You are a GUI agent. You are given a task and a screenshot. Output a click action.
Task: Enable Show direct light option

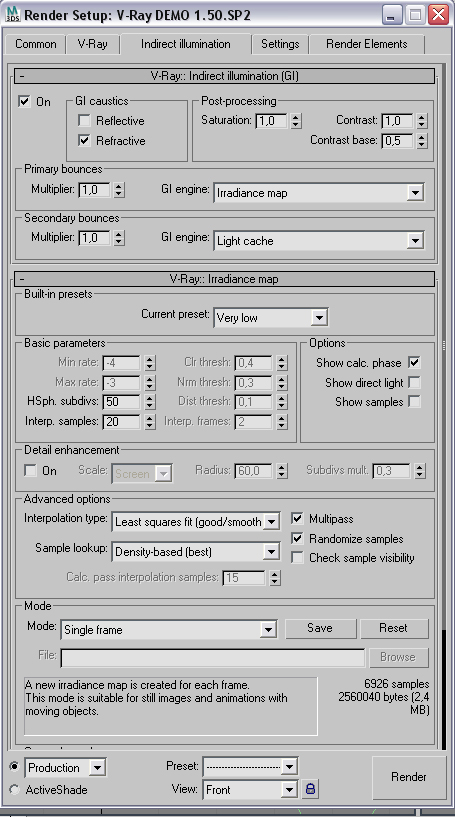pyautogui.click(x=414, y=382)
